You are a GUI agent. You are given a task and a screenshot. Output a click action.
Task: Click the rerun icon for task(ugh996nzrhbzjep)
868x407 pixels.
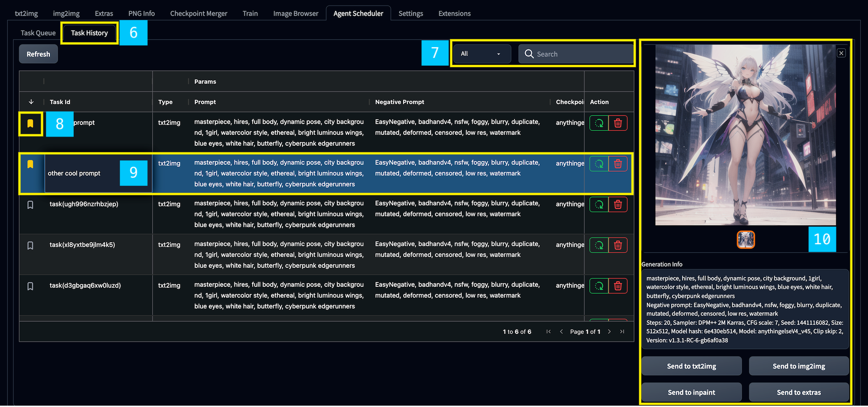[x=599, y=205]
